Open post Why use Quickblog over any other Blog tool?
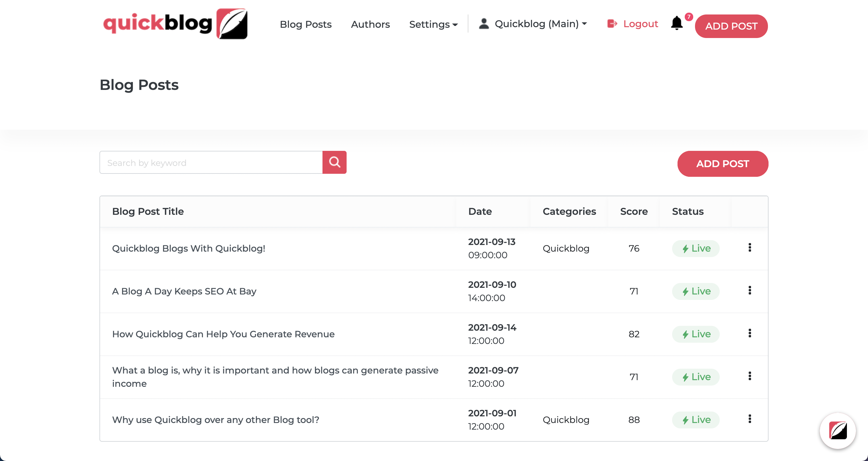Viewport: 868px width, 461px height. 216,420
